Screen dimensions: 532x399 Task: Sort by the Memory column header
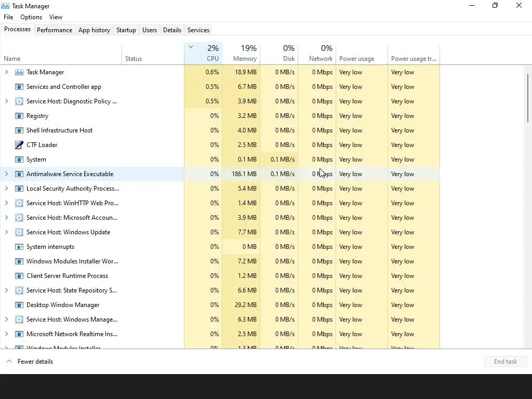(241, 54)
